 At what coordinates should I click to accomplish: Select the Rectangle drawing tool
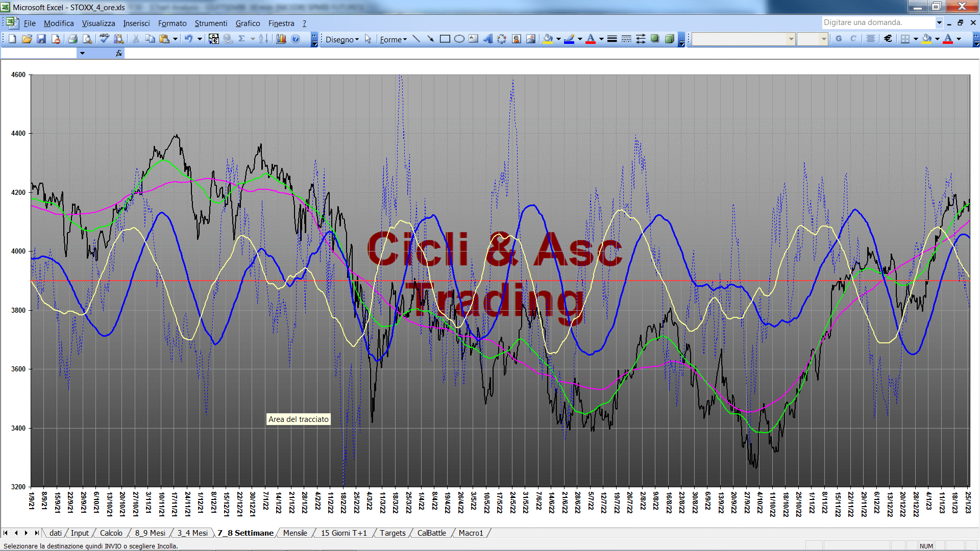click(445, 39)
